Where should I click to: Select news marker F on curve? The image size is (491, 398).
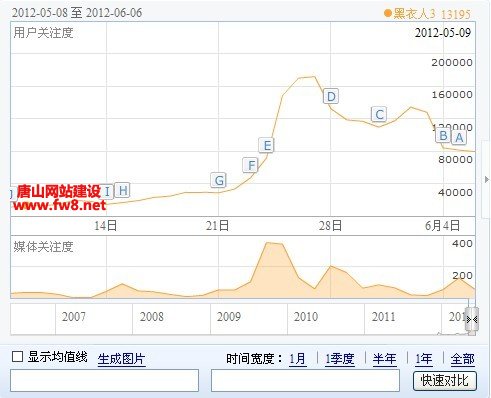pyautogui.click(x=251, y=165)
